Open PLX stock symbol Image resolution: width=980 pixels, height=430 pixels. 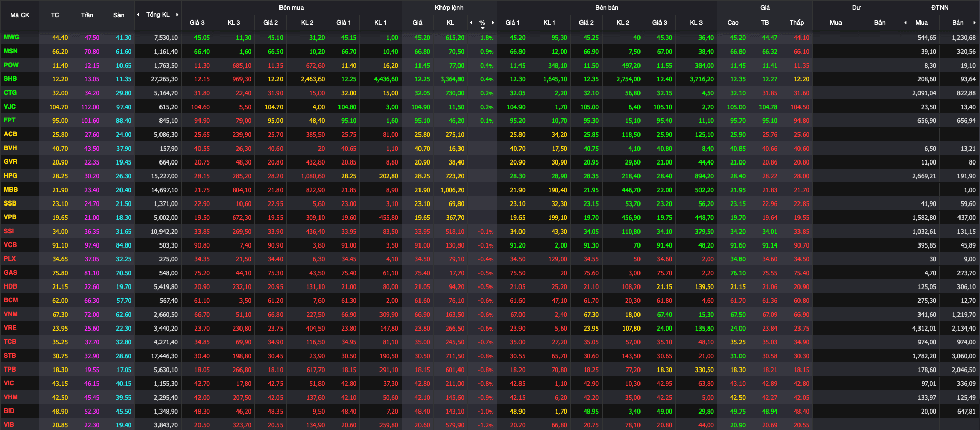10,259
